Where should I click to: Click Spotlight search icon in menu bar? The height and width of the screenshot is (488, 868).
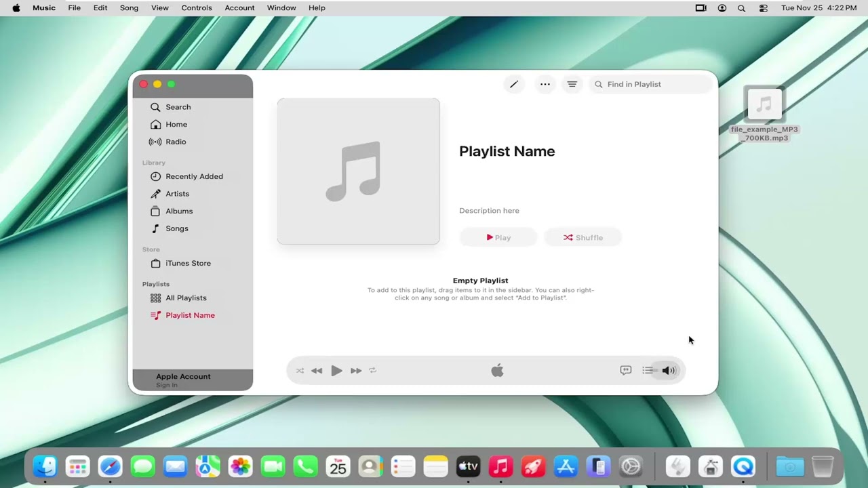pos(741,8)
